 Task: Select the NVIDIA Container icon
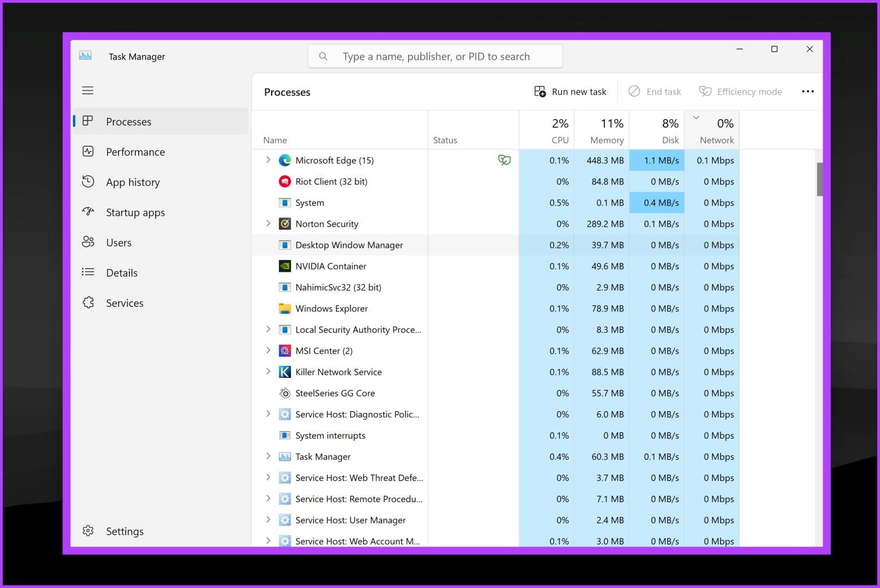pyautogui.click(x=285, y=266)
